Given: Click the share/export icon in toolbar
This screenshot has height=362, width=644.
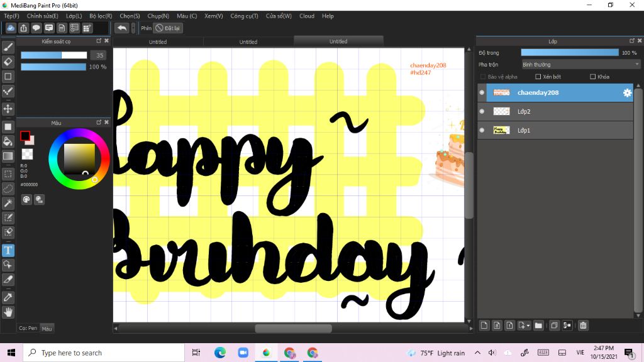Looking at the screenshot, I should click(x=23, y=28).
